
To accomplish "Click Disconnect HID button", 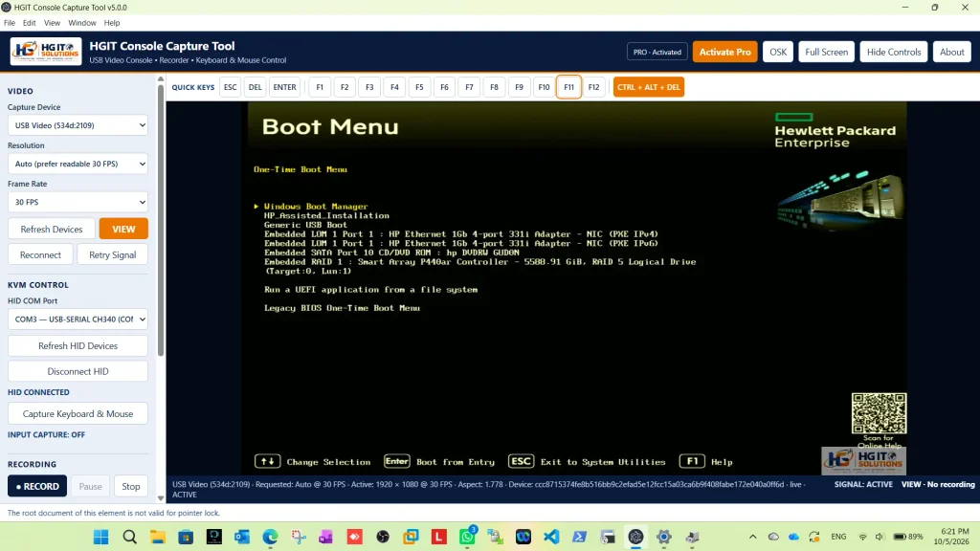I will pos(78,371).
